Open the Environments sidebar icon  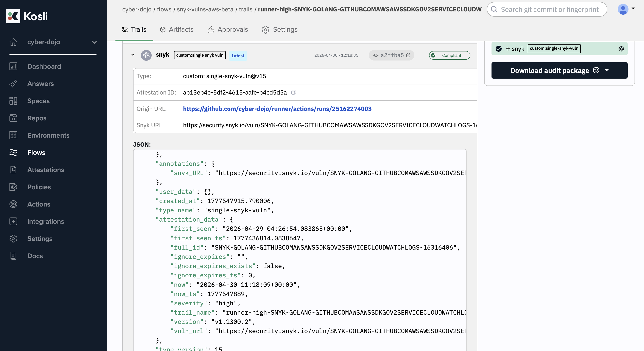[14, 135]
